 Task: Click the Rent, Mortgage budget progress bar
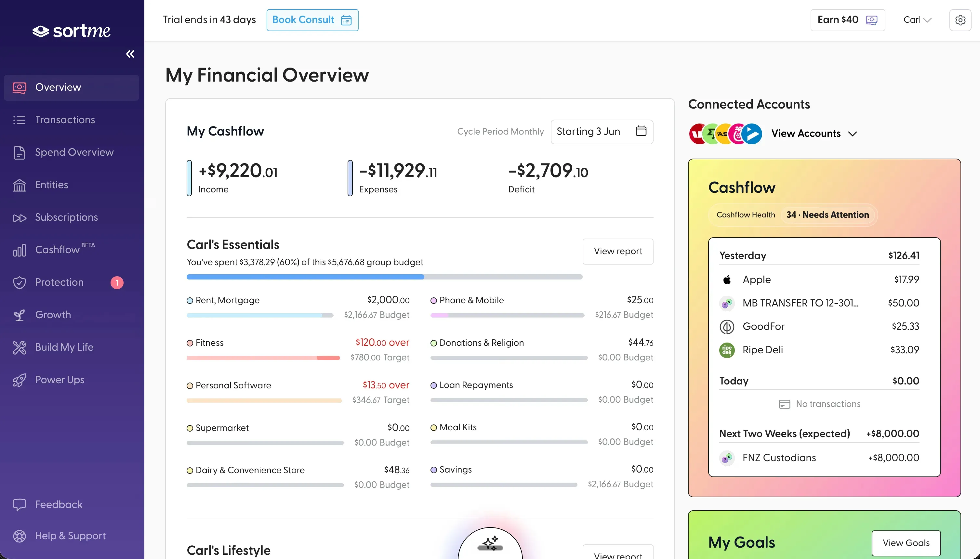(x=260, y=315)
